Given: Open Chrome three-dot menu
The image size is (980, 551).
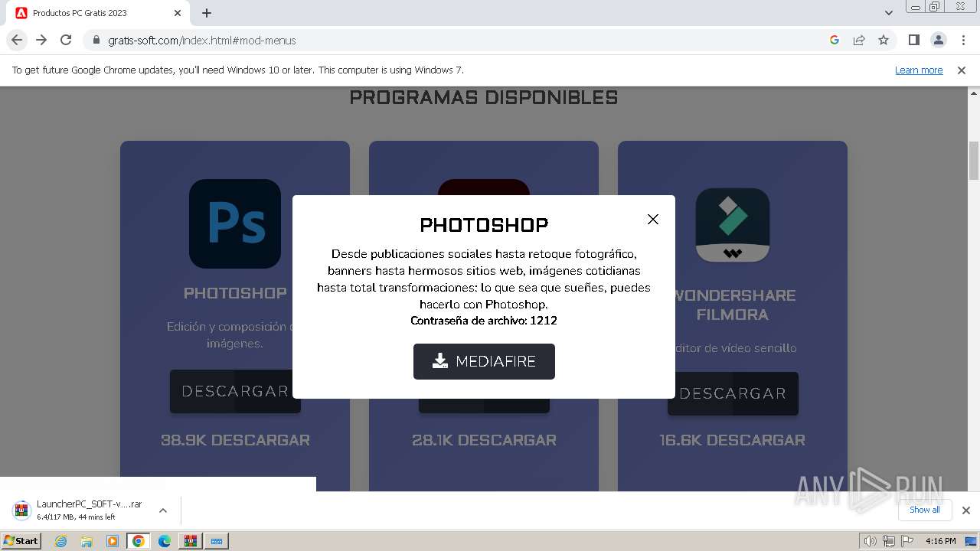Looking at the screenshot, I should coord(962,40).
